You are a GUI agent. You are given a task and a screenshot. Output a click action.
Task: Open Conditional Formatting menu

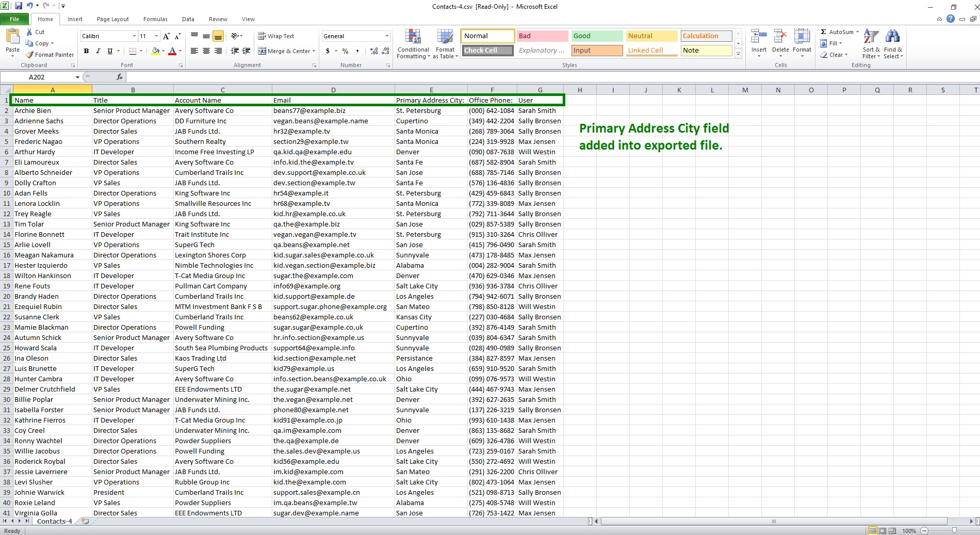[x=413, y=44]
